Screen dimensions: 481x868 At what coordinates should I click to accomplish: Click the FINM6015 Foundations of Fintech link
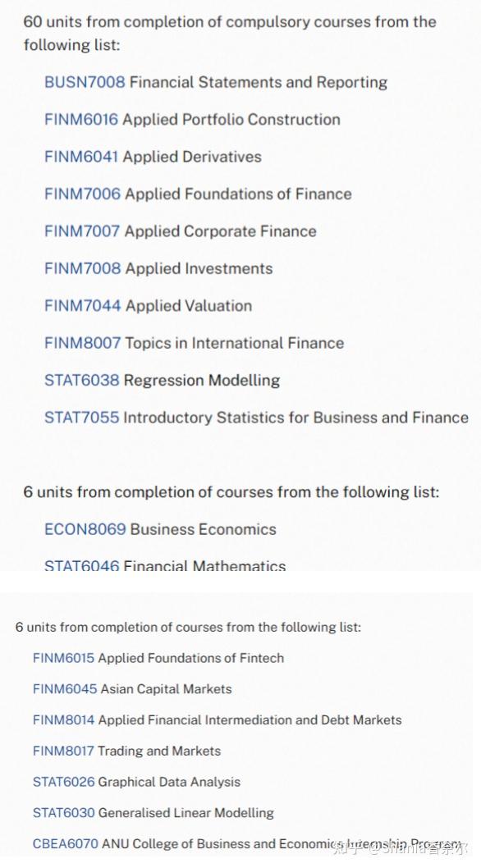64,658
